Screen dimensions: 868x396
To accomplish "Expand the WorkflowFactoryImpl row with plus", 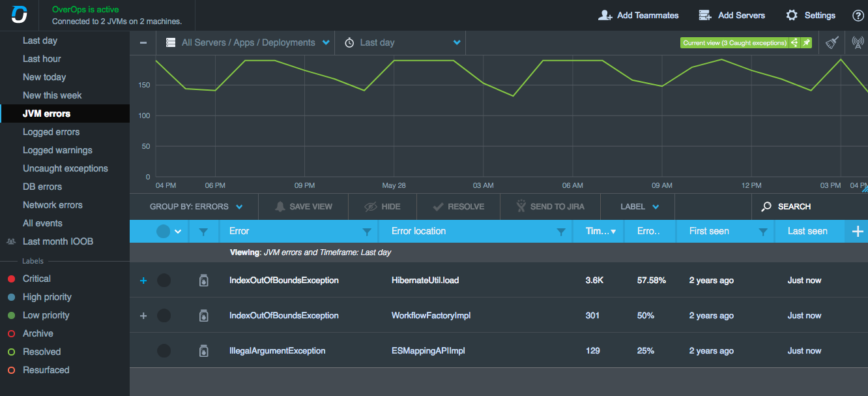I will [143, 316].
